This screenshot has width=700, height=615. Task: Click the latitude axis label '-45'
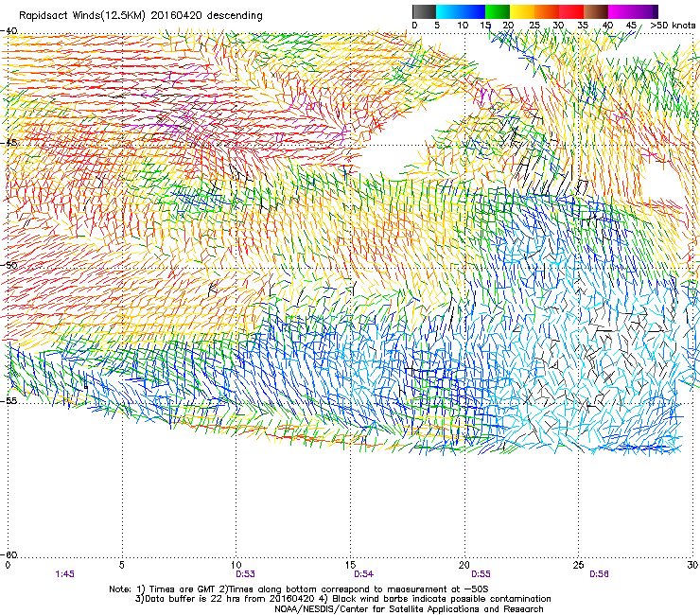(x=9, y=143)
